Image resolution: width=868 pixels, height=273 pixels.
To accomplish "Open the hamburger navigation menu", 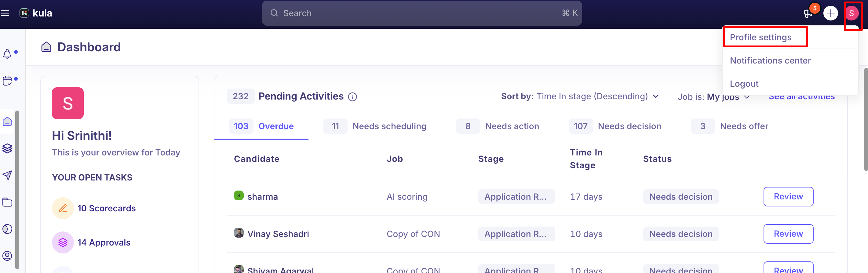I will pyautogui.click(x=5, y=13).
